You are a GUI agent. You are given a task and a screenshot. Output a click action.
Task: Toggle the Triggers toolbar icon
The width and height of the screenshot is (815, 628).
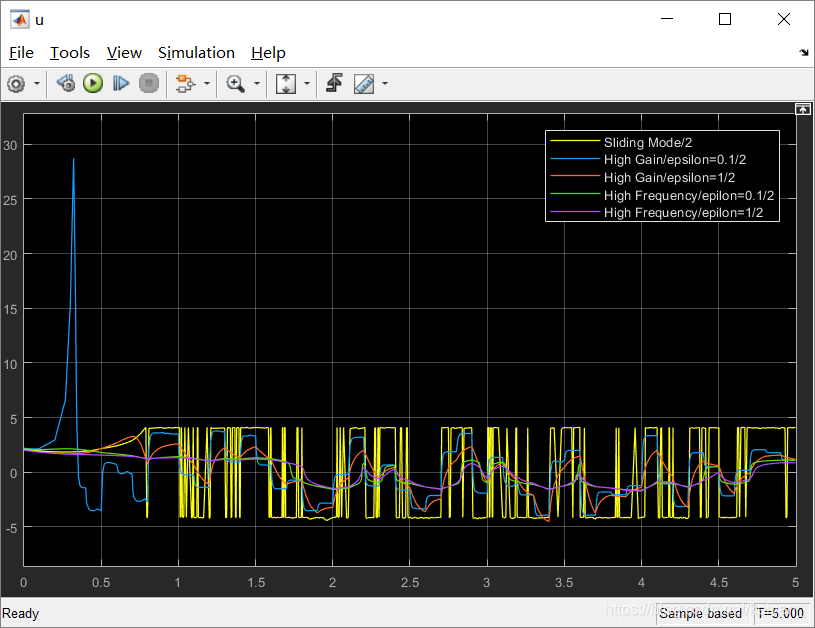[334, 83]
